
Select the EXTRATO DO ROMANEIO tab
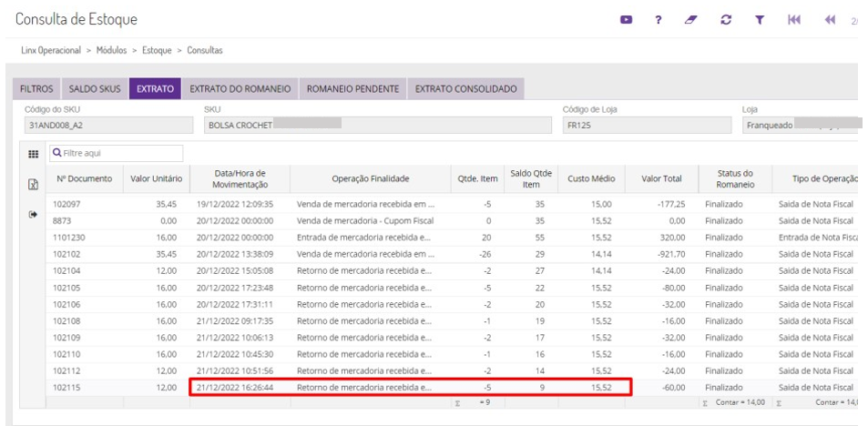coord(240,89)
